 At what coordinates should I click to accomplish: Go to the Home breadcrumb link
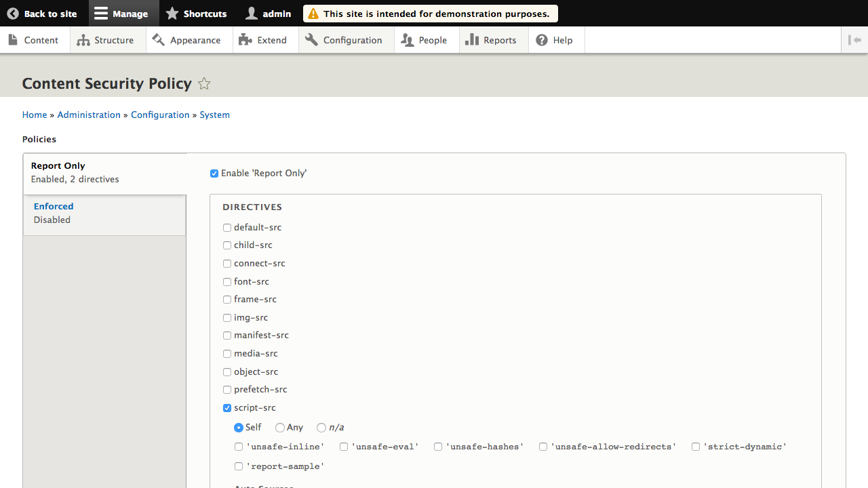click(x=35, y=115)
